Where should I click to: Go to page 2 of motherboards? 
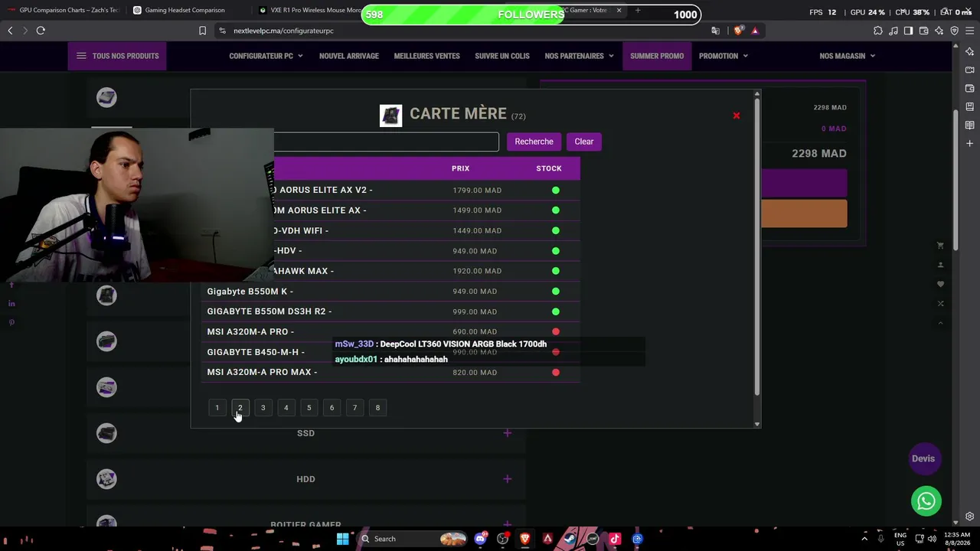240,408
